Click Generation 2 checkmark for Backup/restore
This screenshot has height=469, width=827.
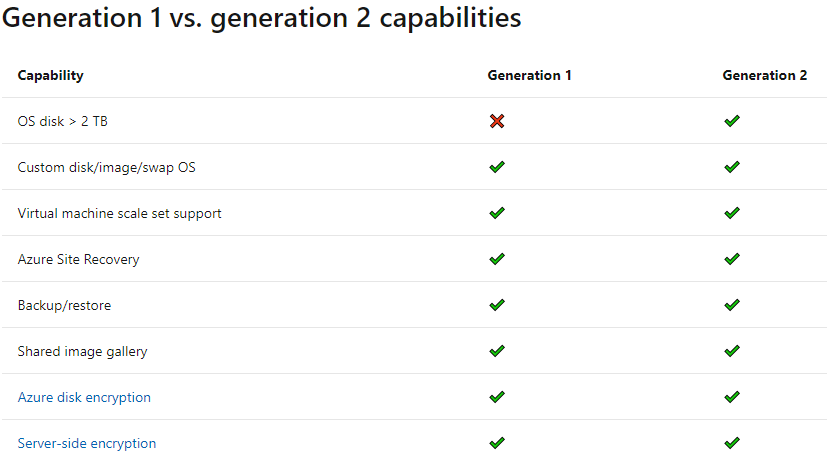point(732,305)
